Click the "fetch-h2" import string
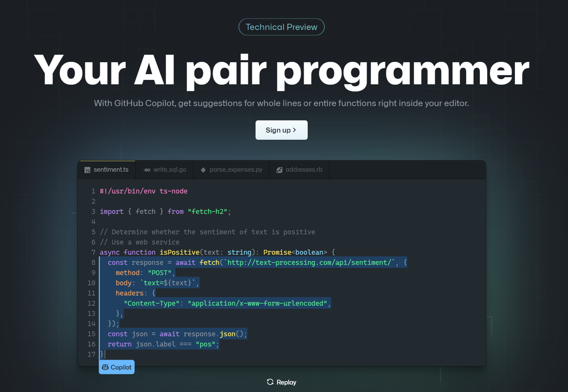The image size is (568, 392). [x=207, y=212]
